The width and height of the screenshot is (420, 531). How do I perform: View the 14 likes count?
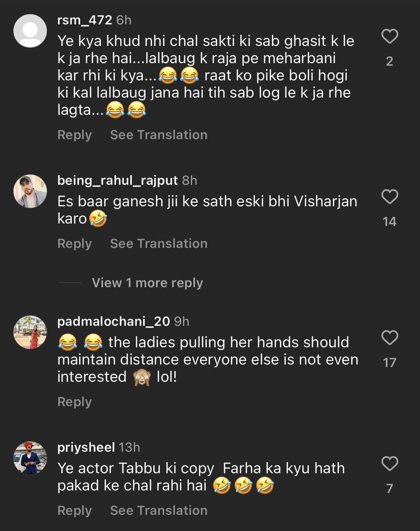[389, 221]
